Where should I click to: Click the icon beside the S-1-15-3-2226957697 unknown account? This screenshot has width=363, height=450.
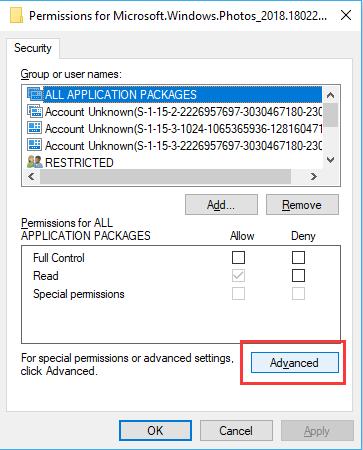pos(35,145)
